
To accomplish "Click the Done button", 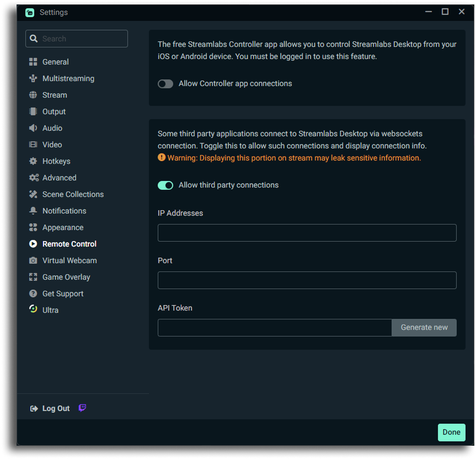I will 451,432.
